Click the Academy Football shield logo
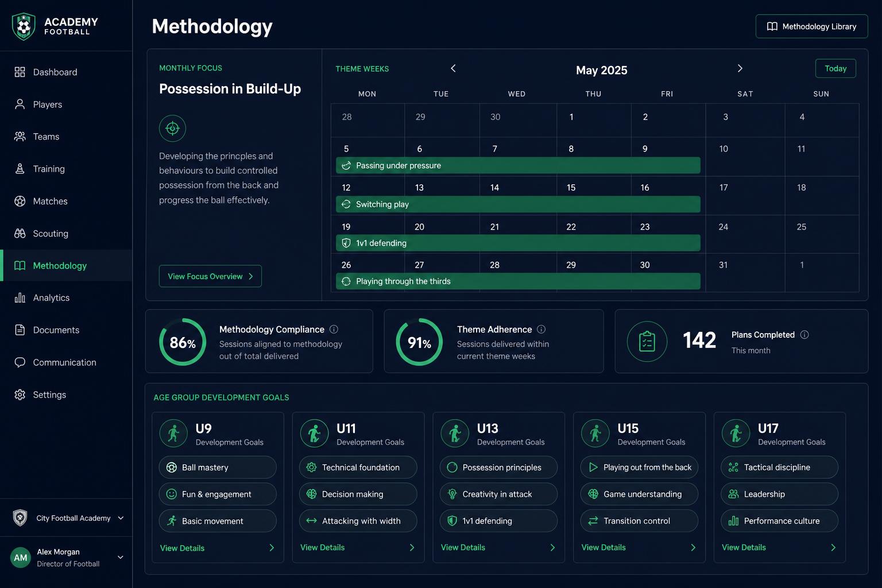The width and height of the screenshot is (882, 588). 24,26
